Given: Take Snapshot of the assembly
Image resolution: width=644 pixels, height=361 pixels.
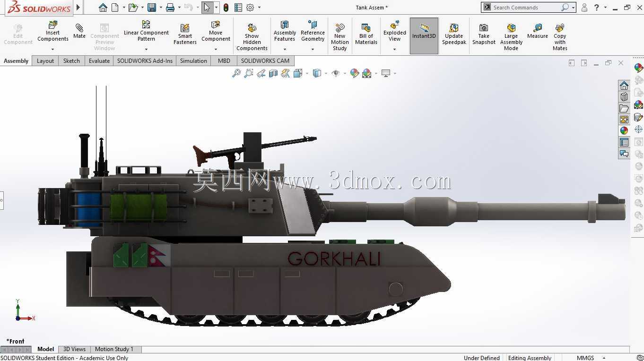Looking at the screenshot, I should click(484, 34).
